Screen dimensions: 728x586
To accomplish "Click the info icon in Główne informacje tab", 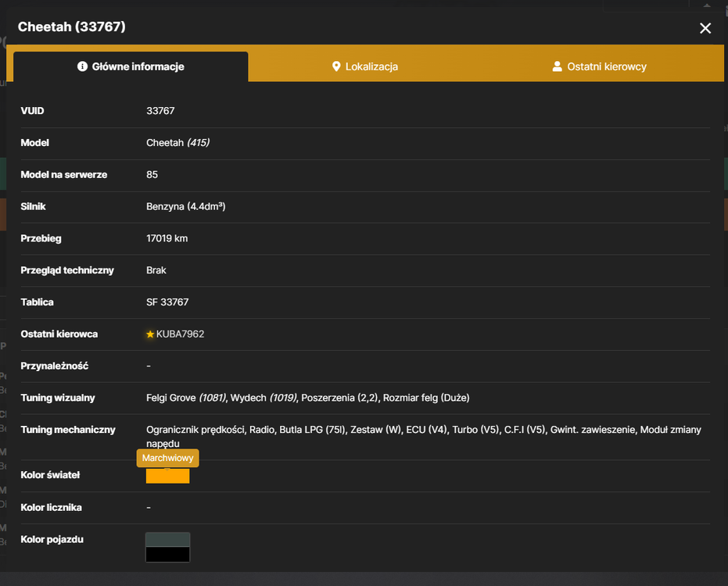I will (x=82, y=67).
